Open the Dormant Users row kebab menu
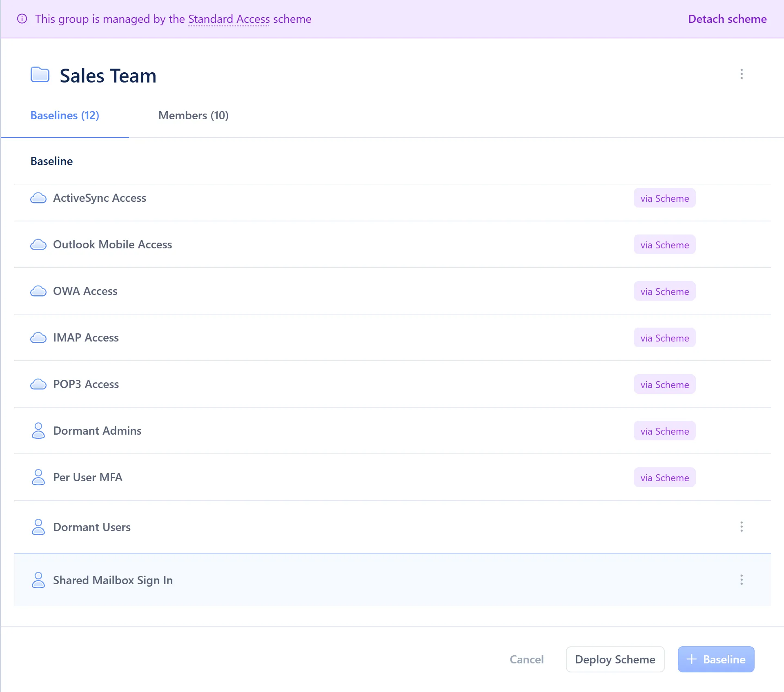The width and height of the screenshot is (784, 692). (742, 527)
